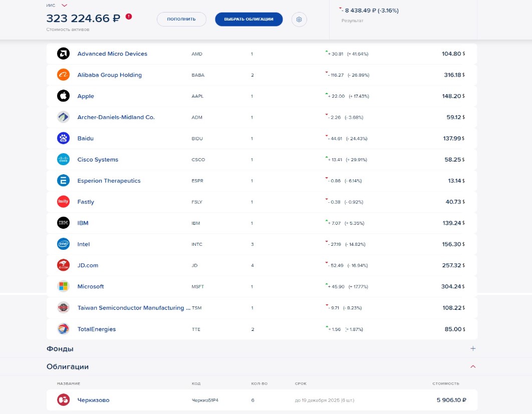The image size is (532, 414).
Task: Click the Advanced Micro Devices logo icon
Action: pos(63,54)
